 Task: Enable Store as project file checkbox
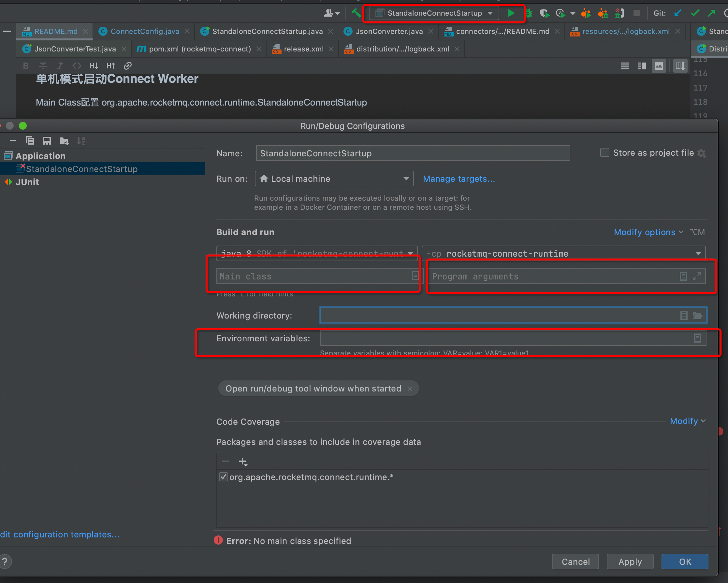coord(604,153)
